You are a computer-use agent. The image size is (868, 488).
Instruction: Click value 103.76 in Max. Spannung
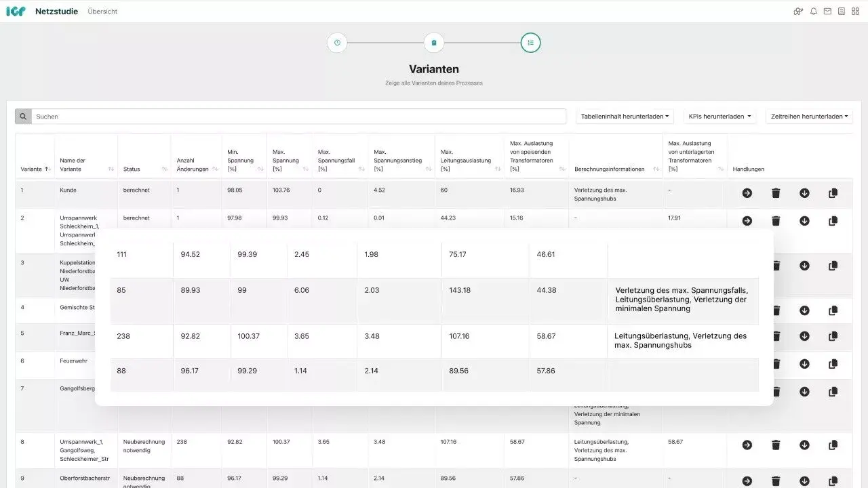point(281,190)
